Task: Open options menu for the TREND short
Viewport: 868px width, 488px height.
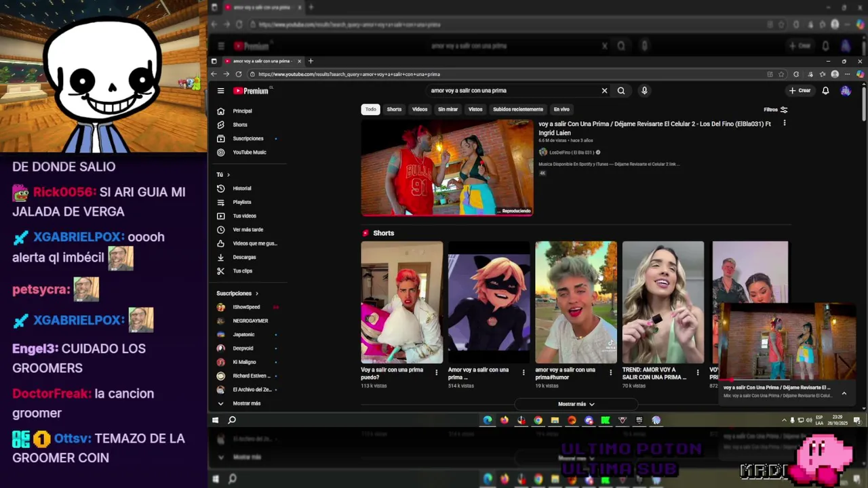Action: [698, 372]
